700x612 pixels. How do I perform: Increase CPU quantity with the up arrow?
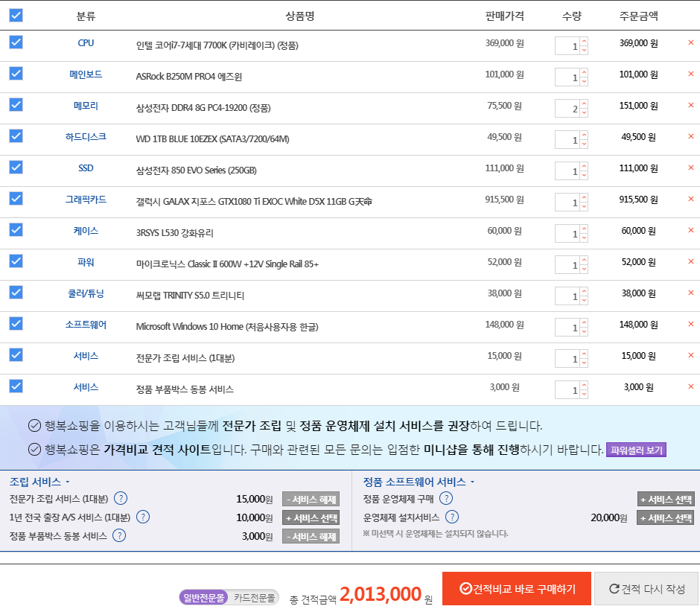coord(584,42)
